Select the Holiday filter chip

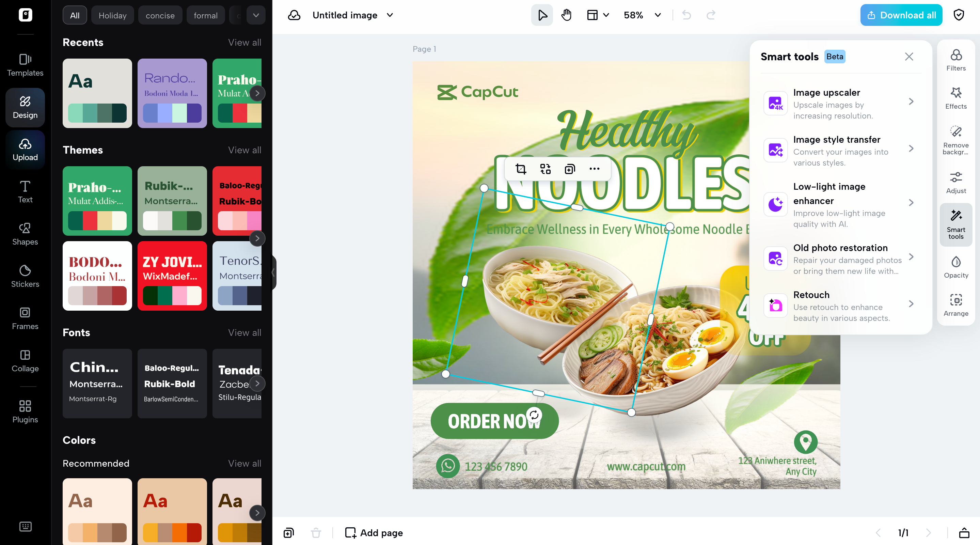[x=113, y=15]
